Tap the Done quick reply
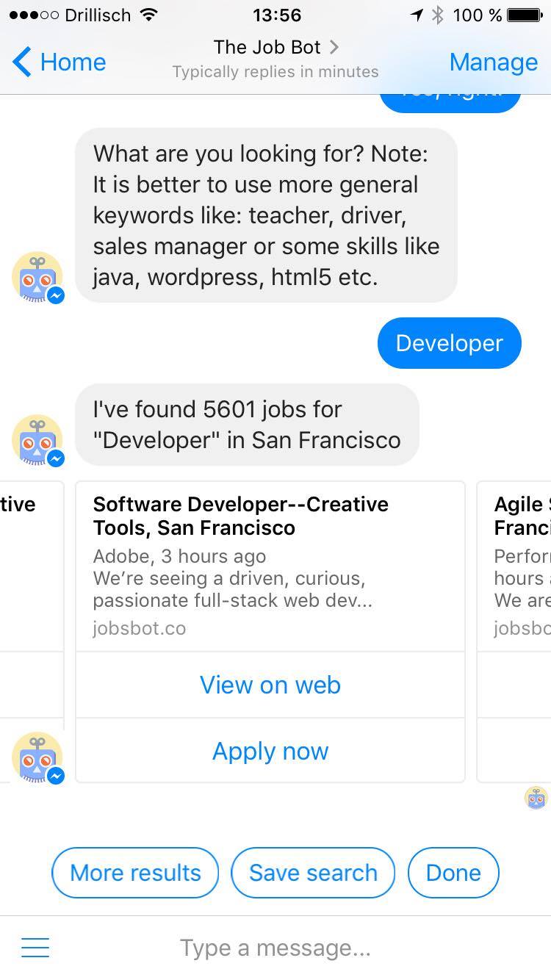 [453, 873]
